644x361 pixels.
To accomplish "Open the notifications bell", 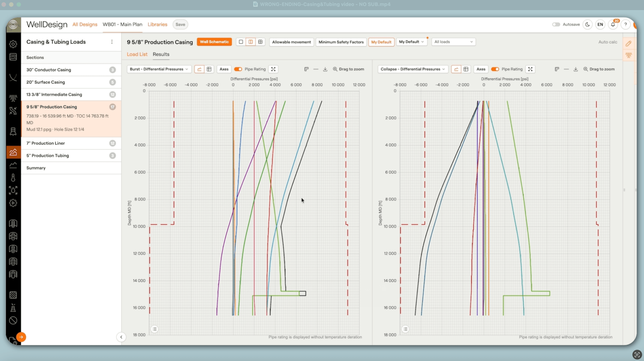I will 613,25.
